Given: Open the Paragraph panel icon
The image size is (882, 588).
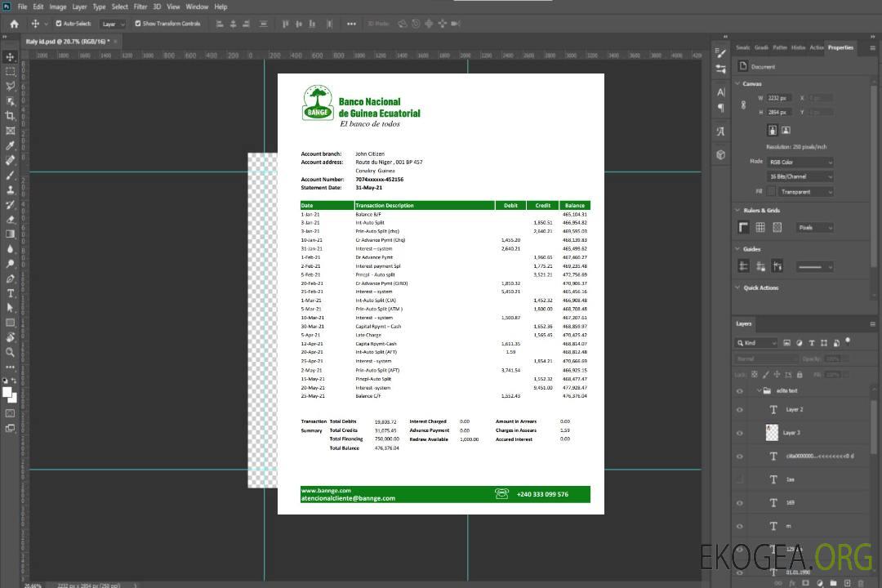Looking at the screenshot, I should [x=720, y=108].
